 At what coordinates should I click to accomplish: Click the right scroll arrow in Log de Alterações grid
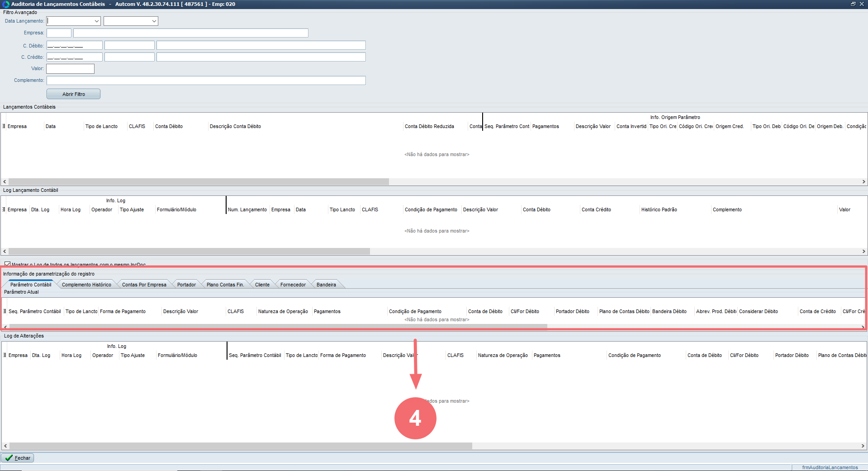tap(863, 446)
